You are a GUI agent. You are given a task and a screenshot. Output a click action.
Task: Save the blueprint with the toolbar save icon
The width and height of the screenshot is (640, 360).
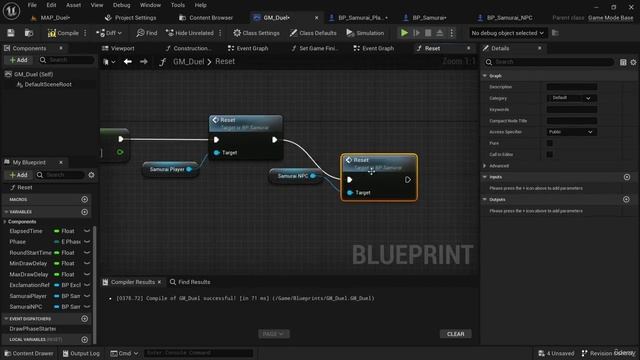11,33
